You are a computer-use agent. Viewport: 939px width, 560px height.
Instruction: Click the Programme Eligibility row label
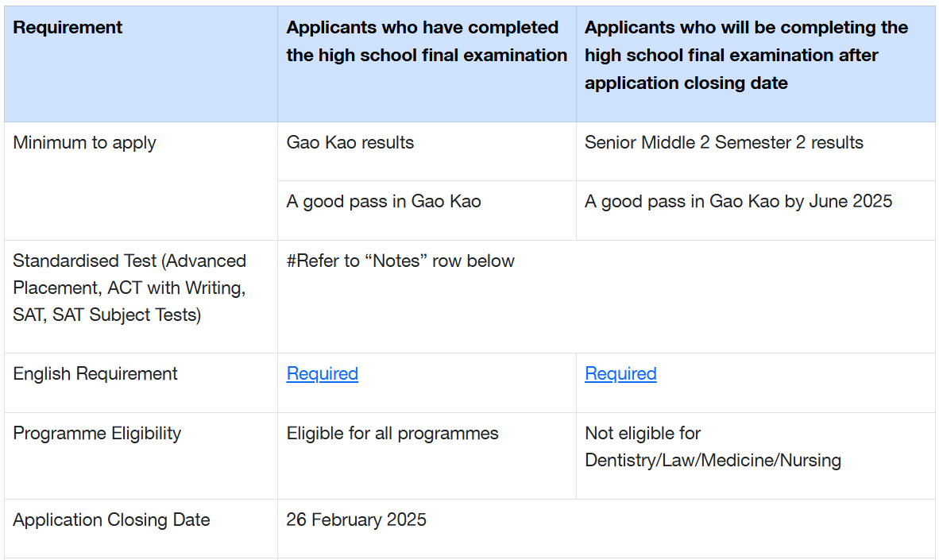pos(97,433)
